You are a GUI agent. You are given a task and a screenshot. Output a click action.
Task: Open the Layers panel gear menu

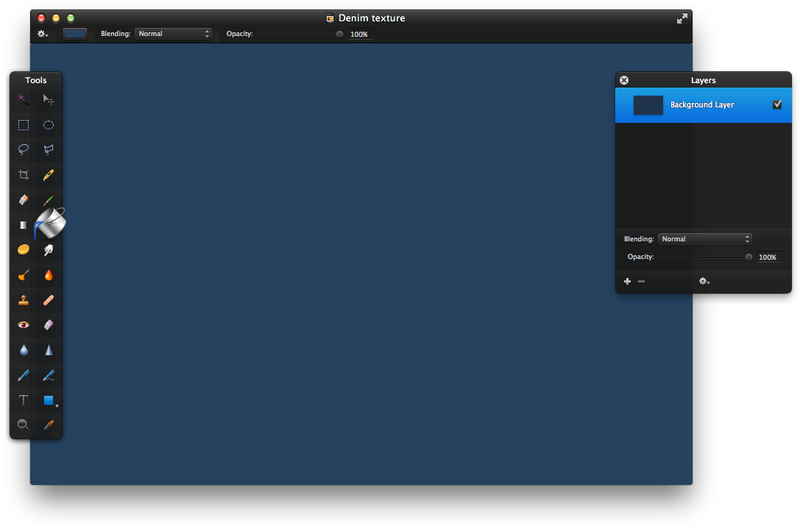coord(704,282)
